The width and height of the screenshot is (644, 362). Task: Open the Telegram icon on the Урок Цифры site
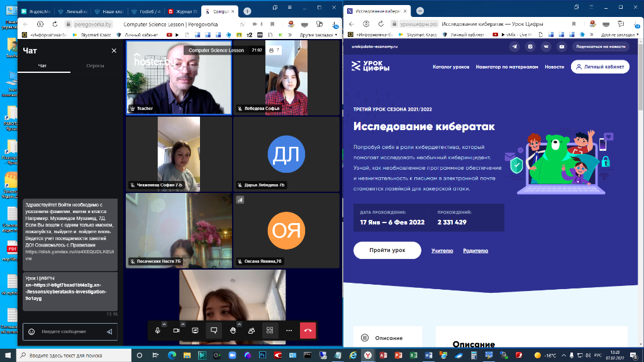[514, 47]
